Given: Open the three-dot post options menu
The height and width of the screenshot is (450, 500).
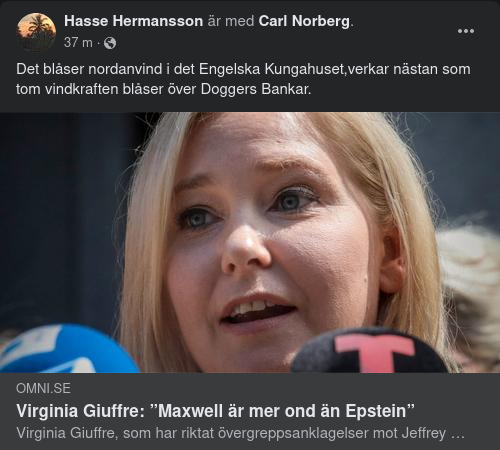Looking at the screenshot, I should coord(466,31).
